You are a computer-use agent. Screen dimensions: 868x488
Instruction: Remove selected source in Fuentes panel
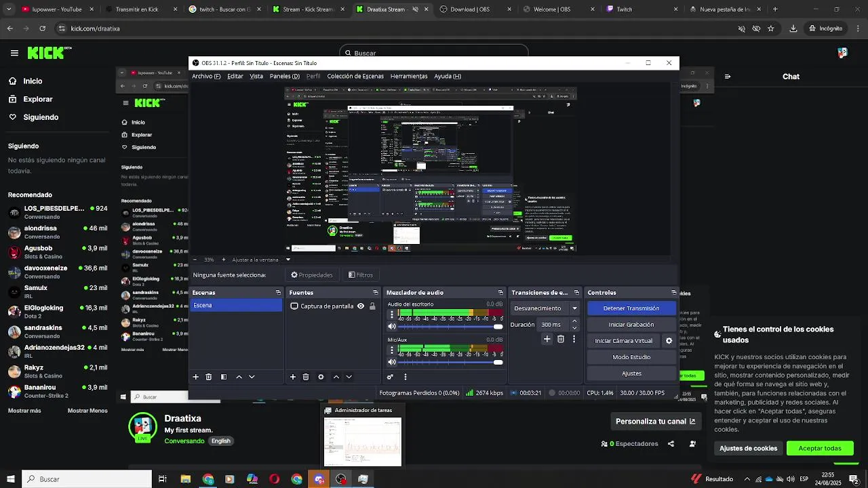coord(306,377)
